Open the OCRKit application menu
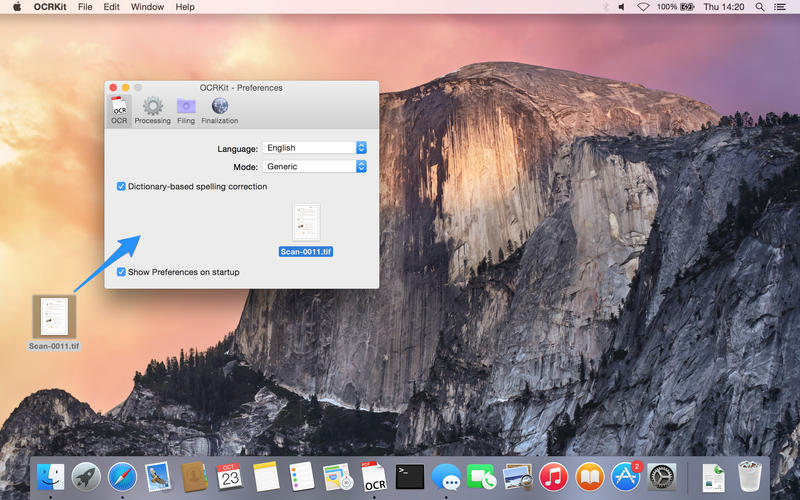Viewport: 800px width, 500px height. point(50,7)
